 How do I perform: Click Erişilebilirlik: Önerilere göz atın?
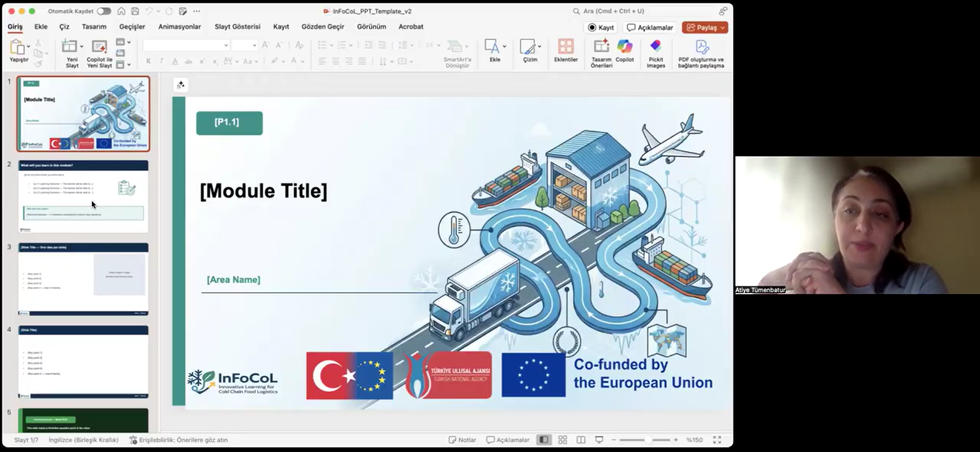178,440
